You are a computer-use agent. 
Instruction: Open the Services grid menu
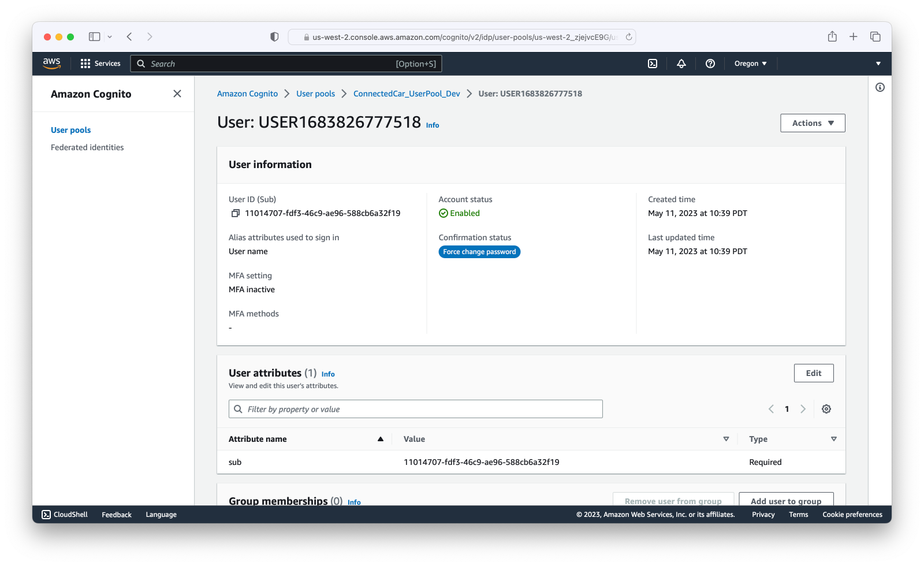(x=100, y=64)
